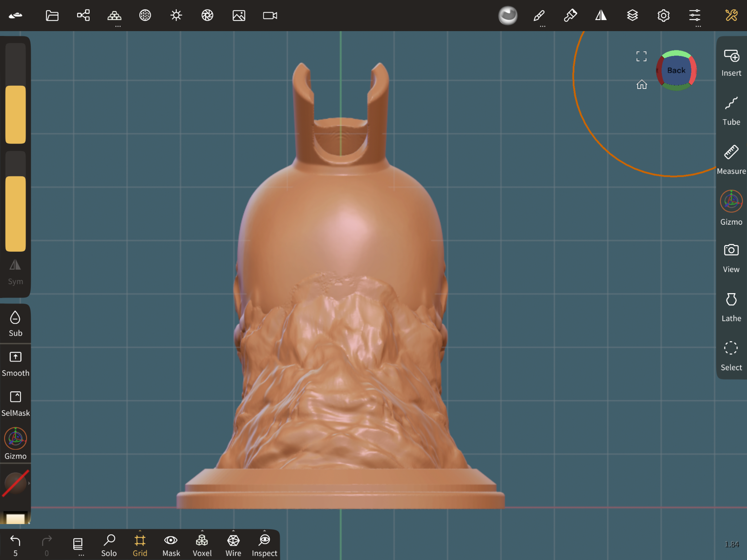Open the symmetry menu in top bar
747x560 pixels.
point(601,15)
